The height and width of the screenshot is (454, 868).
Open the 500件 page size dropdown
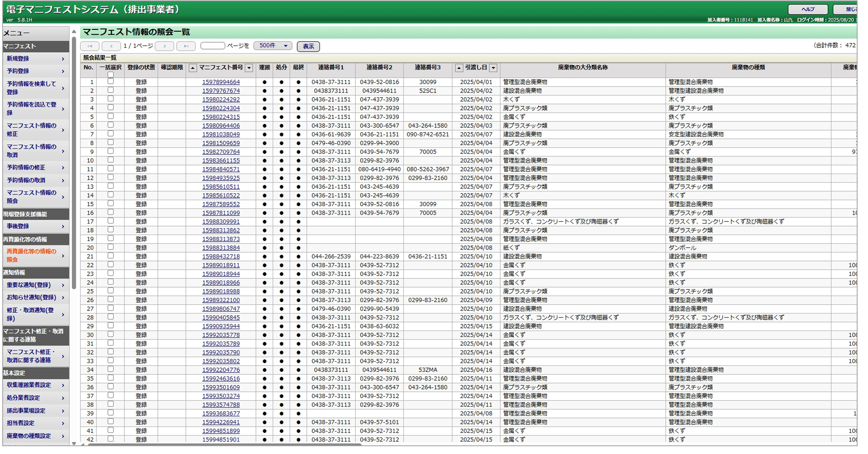pyautogui.click(x=273, y=46)
